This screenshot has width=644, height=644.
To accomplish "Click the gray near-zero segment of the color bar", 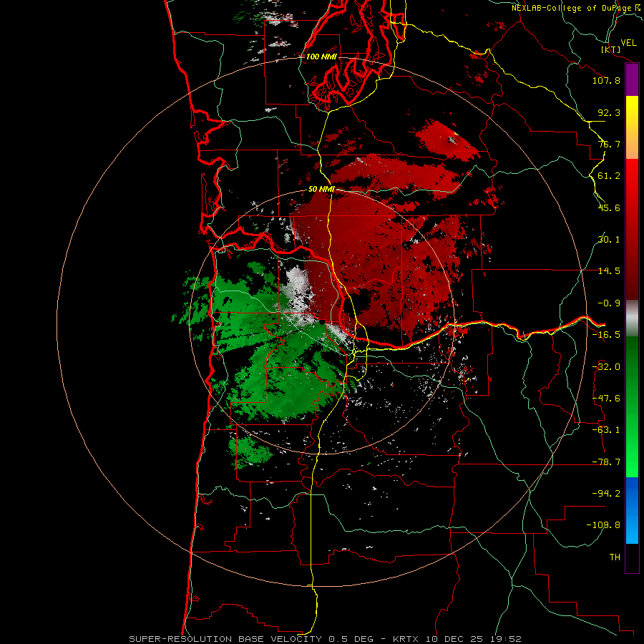I will 632,318.
